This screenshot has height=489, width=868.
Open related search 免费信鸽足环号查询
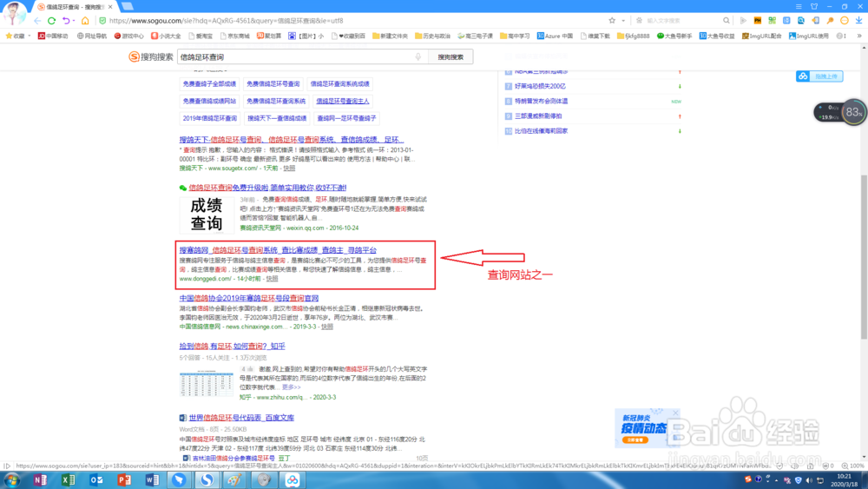click(273, 84)
